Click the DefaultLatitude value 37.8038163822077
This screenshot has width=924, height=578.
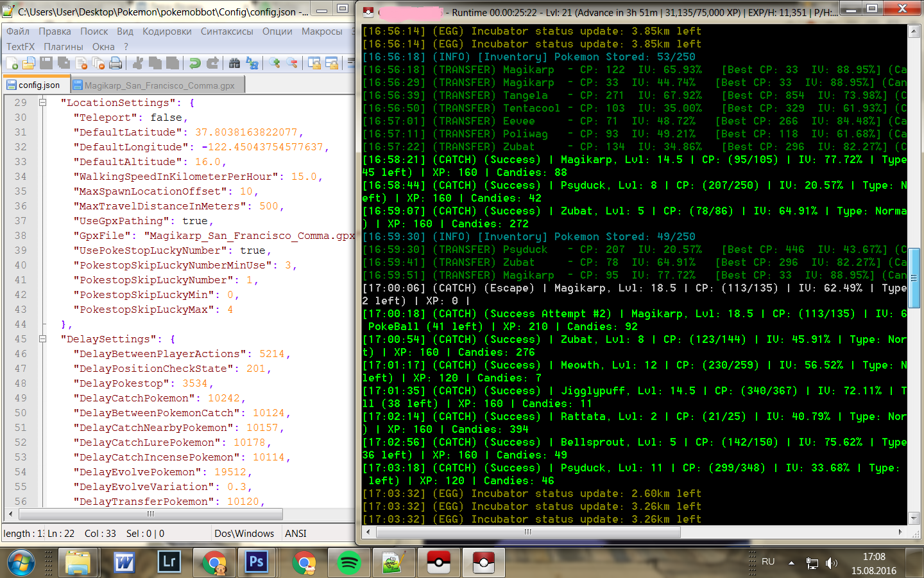click(x=246, y=132)
